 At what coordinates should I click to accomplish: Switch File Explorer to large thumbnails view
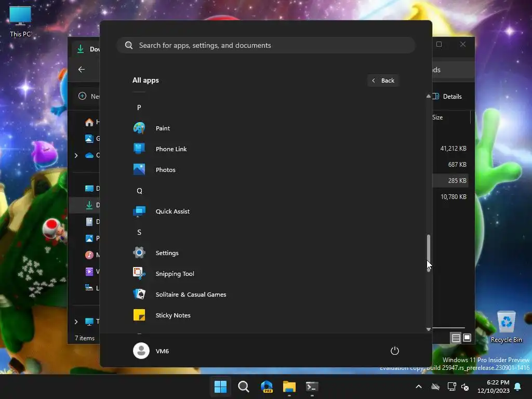(467, 338)
